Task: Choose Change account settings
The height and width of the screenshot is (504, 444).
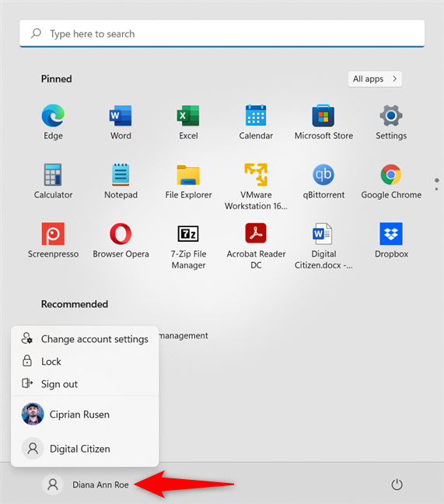Action: (85, 339)
